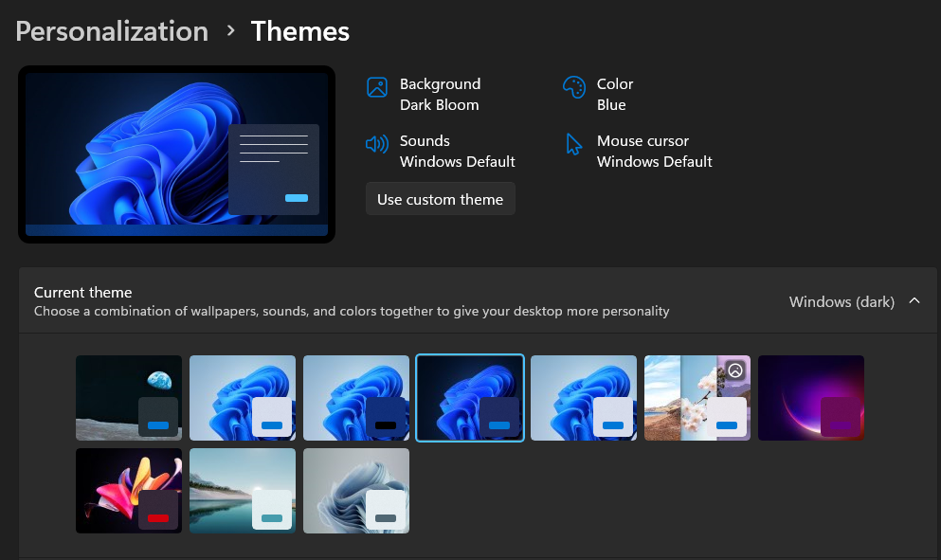Collapse the Current theme section chevron

point(914,301)
